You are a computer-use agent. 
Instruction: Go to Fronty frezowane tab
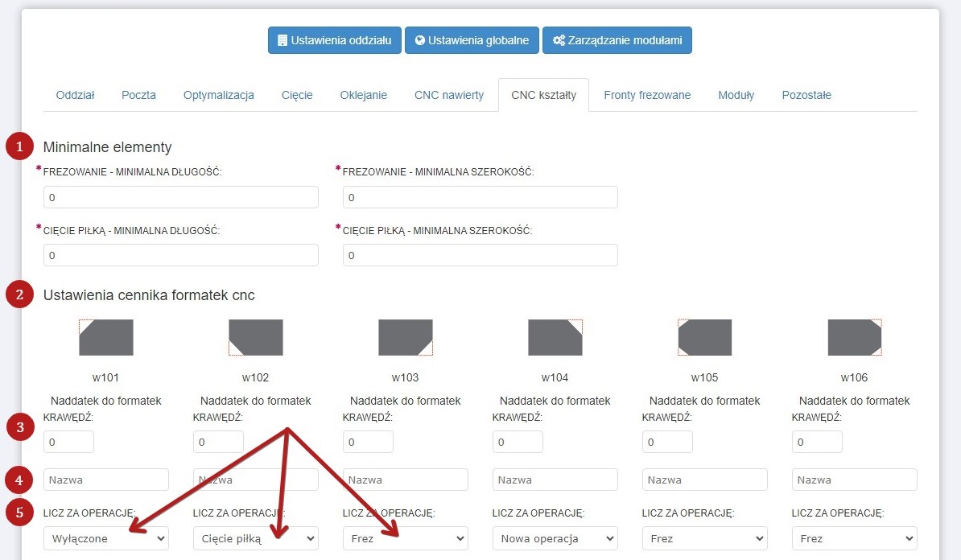(647, 95)
